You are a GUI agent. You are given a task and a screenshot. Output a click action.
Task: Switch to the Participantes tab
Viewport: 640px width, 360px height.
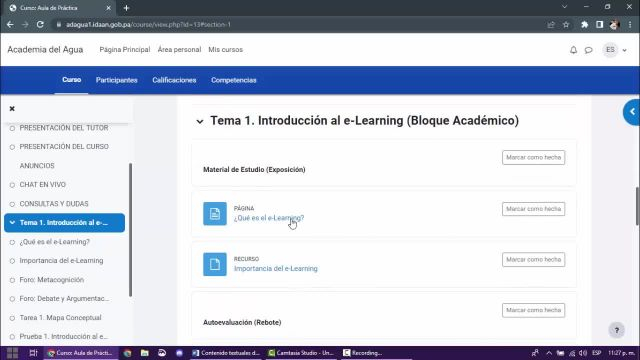pyautogui.click(x=116, y=80)
